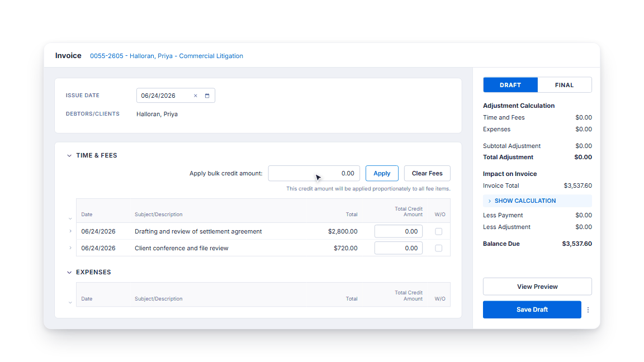Focus the bulk credit amount field
Screen dimensions: 644x362
[x=314, y=173]
